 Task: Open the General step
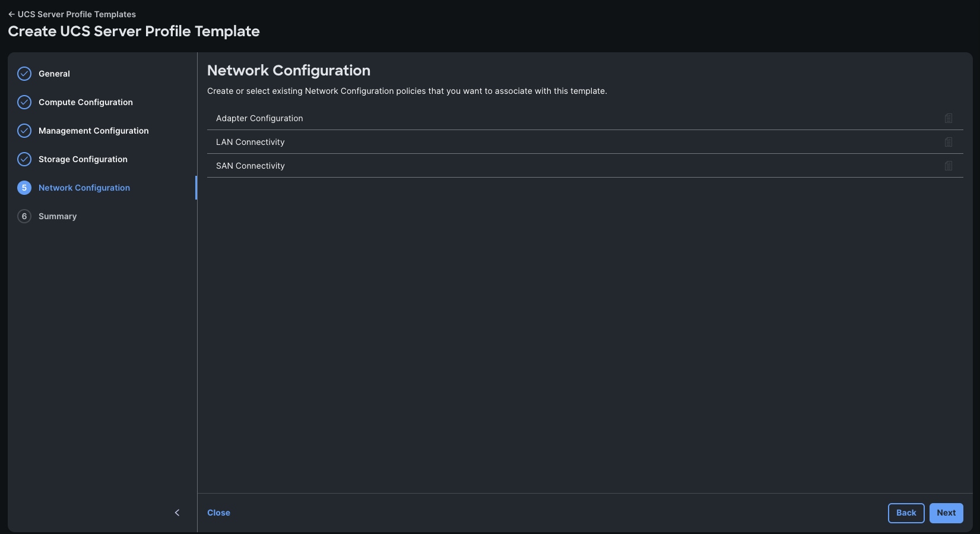coord(54,74)
